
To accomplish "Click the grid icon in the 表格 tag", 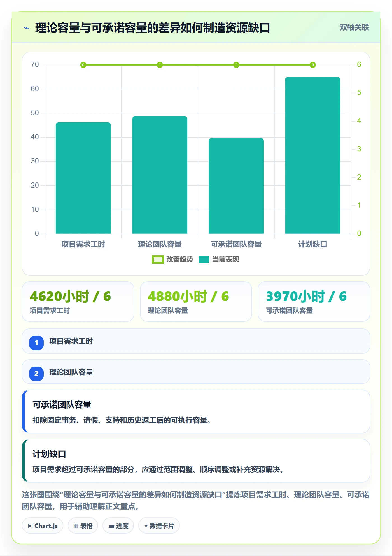I will coord(76,526).
